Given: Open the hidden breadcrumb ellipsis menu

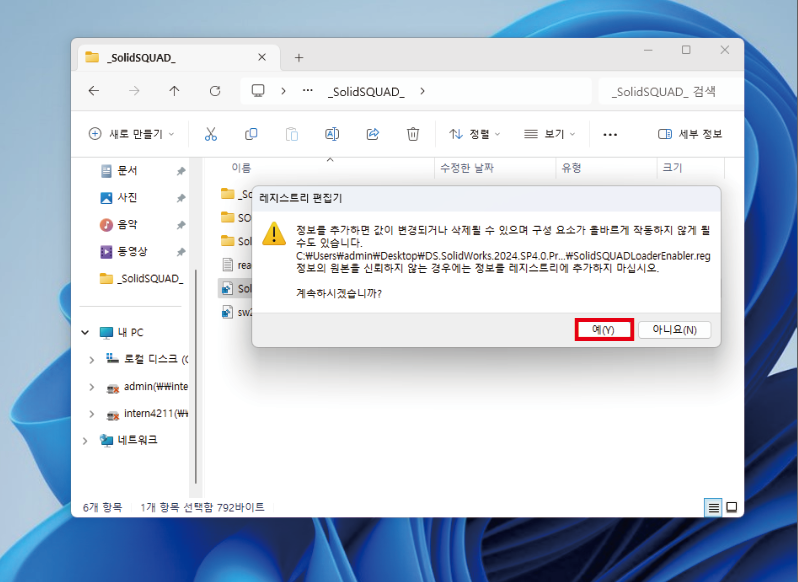Looking at the screenshot, I should pyautogui.click(x=307, y=91).
